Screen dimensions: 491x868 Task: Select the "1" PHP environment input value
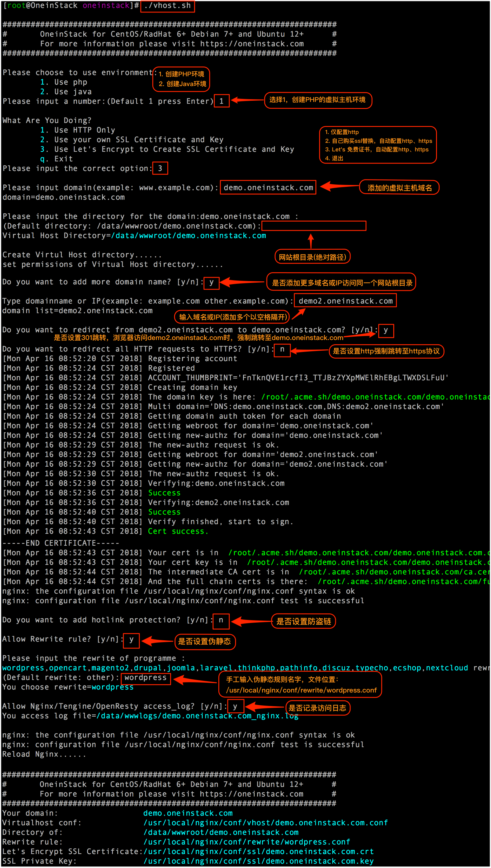pyautogui.click(x=222, y=101)
